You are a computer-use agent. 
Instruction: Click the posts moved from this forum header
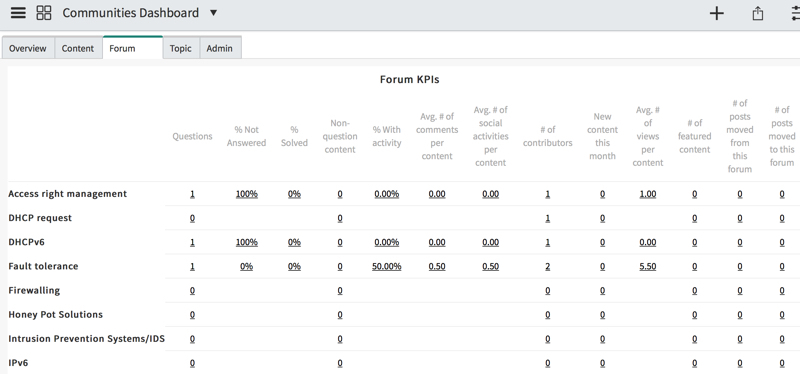(740, 136)
